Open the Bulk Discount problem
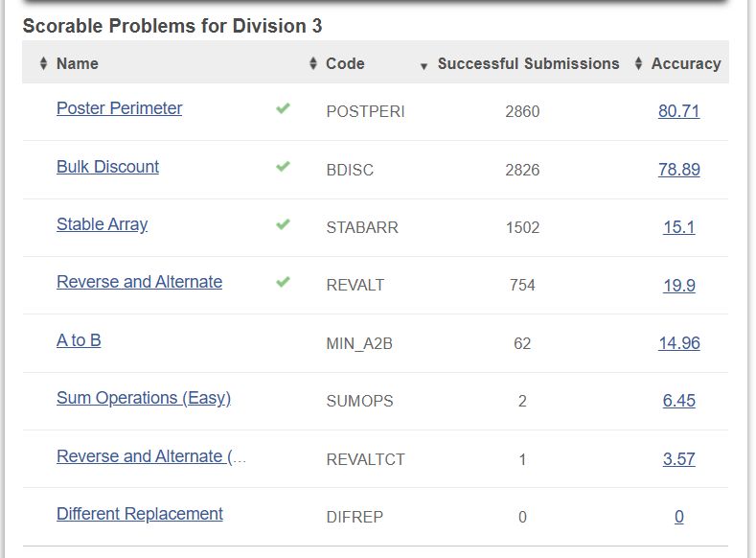The width and height of the screenshot is (756, 558). (x=107, y=167)
